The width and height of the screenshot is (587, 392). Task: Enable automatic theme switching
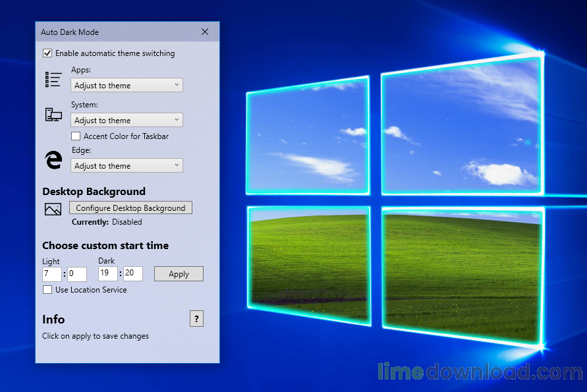47,53
